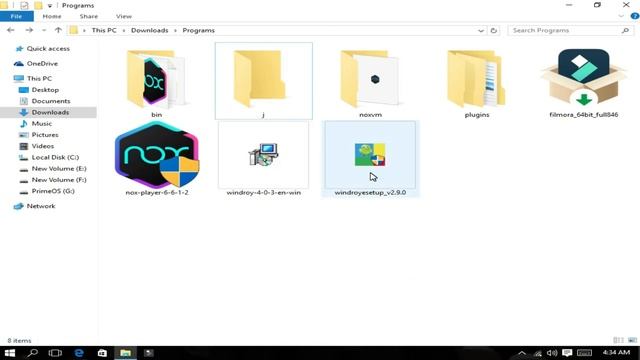640x360 pixels.
Task: Select Quick access in navigation pane
Action: click(x=48, y=49)
